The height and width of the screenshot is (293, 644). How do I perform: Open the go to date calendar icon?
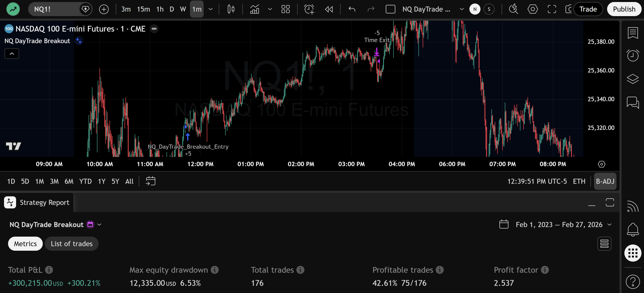coord(151,181)
